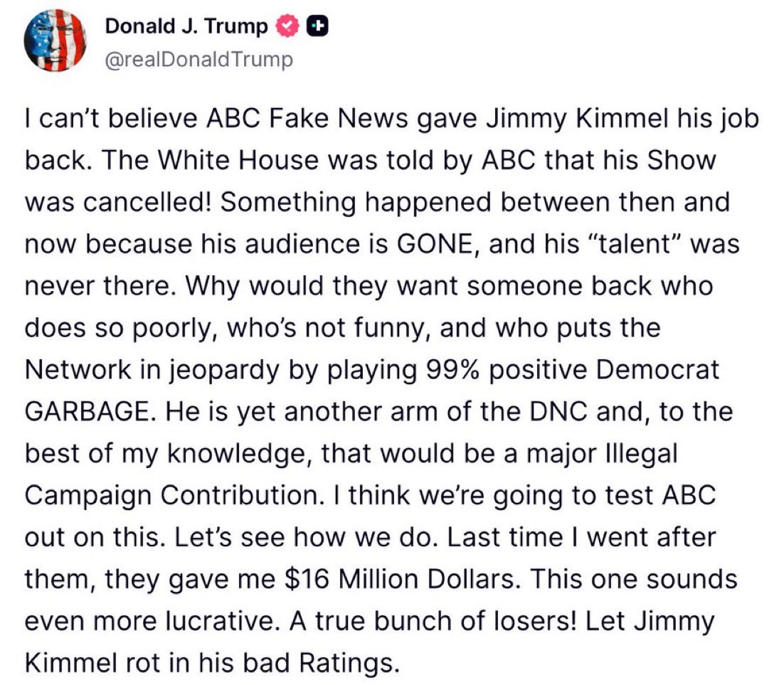Open the @realDonaldTrump handle link
Viewport: 784px width, 685px height.
click(199, 60)
